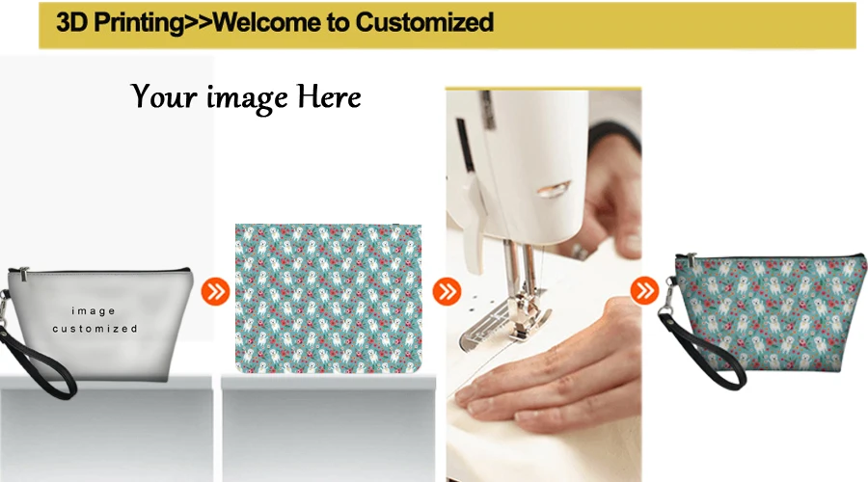Click the black wrist strap of floral bag
868x482 pixels.
point(702,349)
